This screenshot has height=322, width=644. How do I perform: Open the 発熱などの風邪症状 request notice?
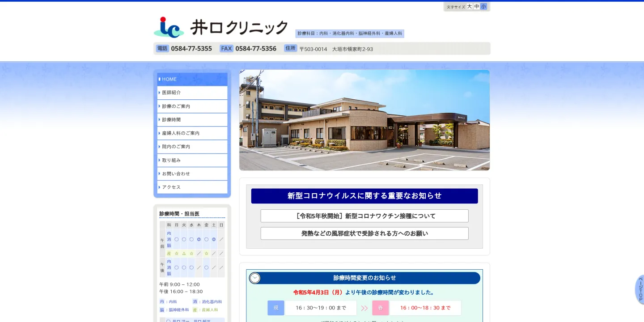[364, 233]
